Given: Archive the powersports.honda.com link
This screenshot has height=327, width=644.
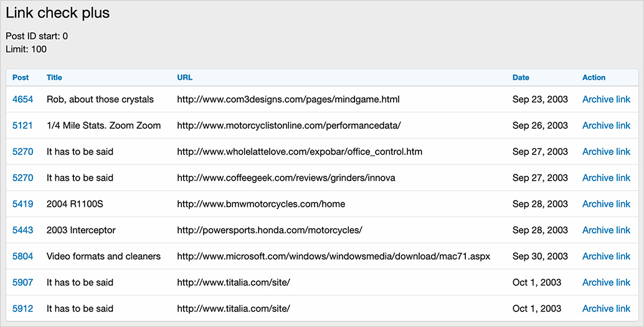Looking at the screenshot, I should pos(606,230).
